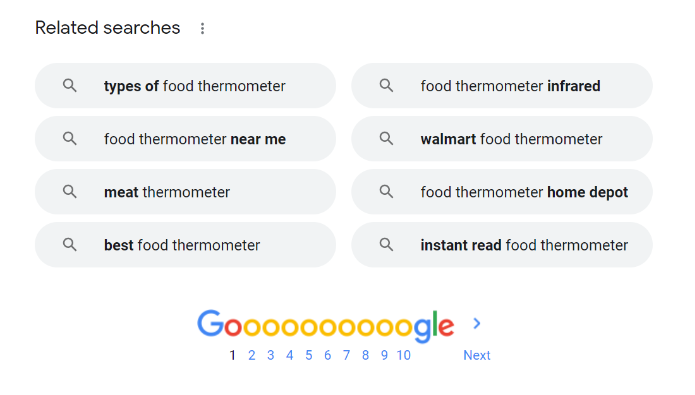The height and width of the screenshot is (395, 695).
Task: Search for food thermometer near me
Action: [185, 139]
